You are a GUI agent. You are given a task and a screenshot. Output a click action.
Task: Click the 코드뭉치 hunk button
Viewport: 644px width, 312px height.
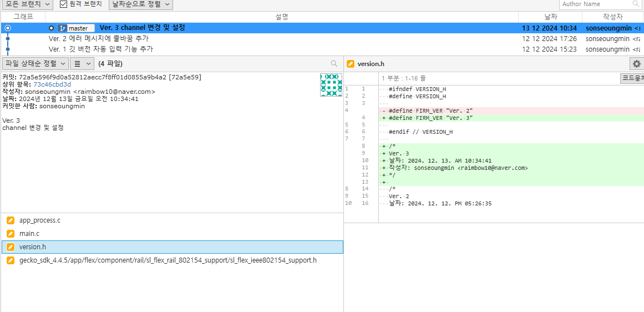[632, 78]
